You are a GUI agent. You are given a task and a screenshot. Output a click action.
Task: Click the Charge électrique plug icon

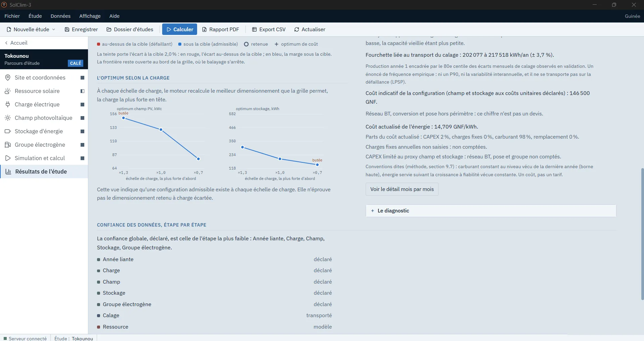point(8,104)
